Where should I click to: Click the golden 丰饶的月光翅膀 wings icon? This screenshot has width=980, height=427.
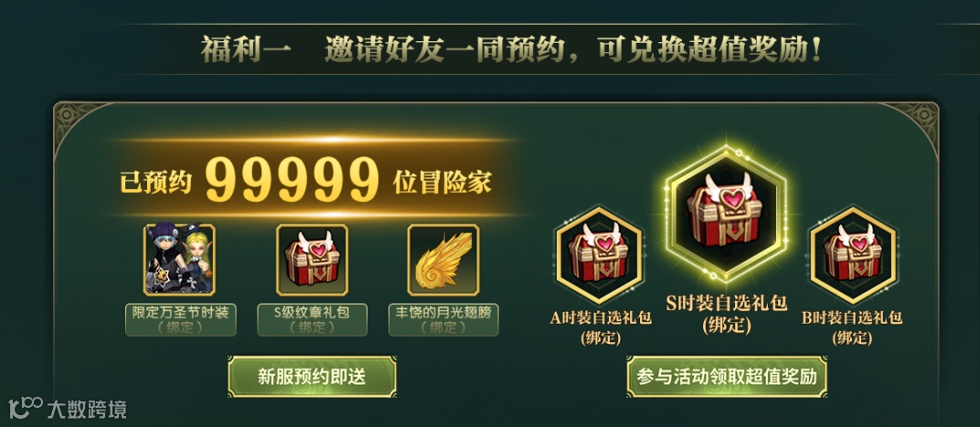443,260
